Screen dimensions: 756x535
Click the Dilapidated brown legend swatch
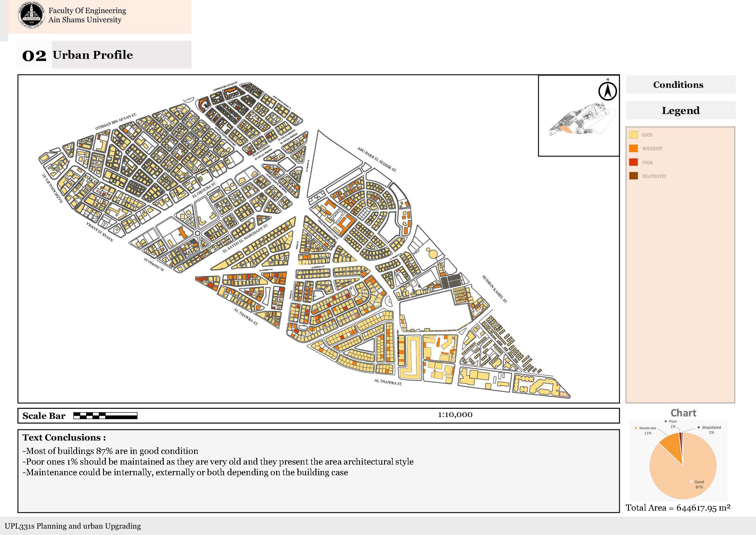[x=633, y=176]
